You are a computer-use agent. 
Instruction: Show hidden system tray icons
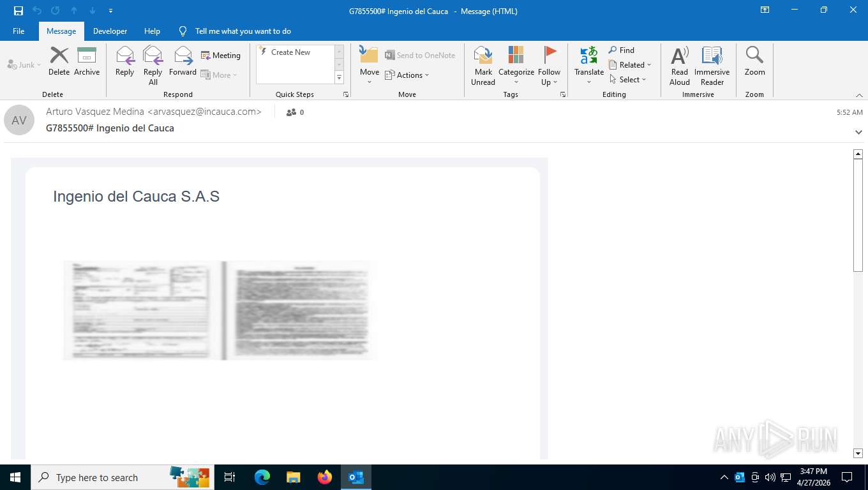click(x=724, y=477)
